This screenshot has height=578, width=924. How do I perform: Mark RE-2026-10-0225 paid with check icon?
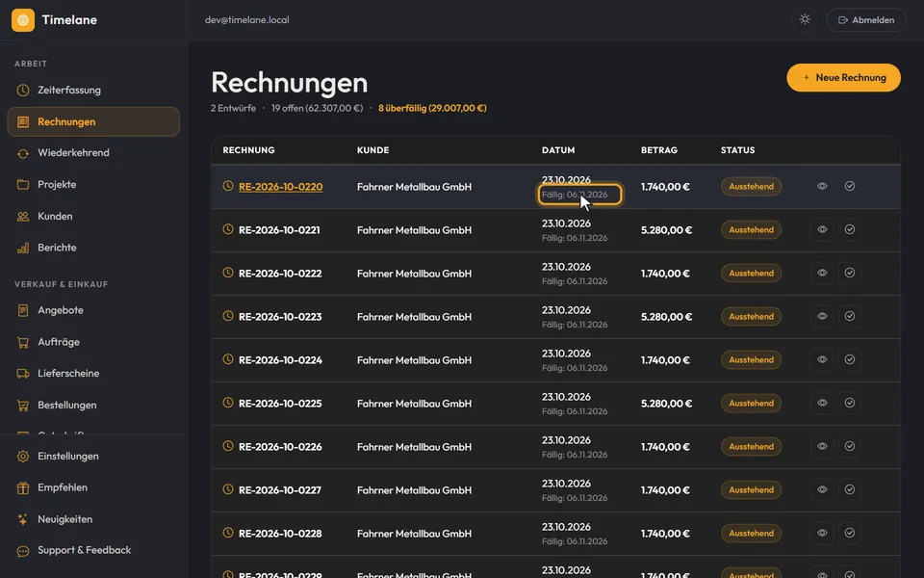tap(850, 403)
